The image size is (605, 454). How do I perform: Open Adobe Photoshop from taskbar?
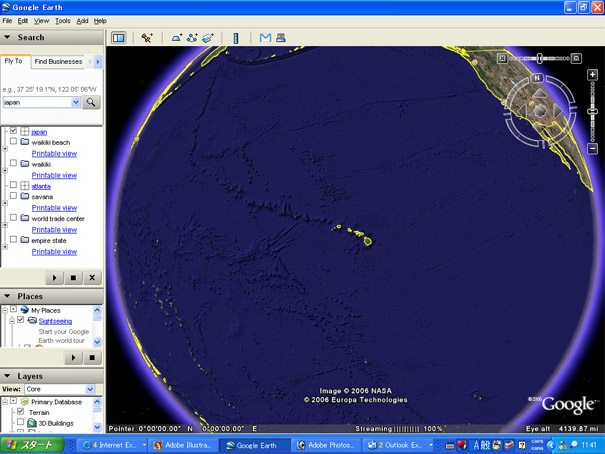[326, 445]
